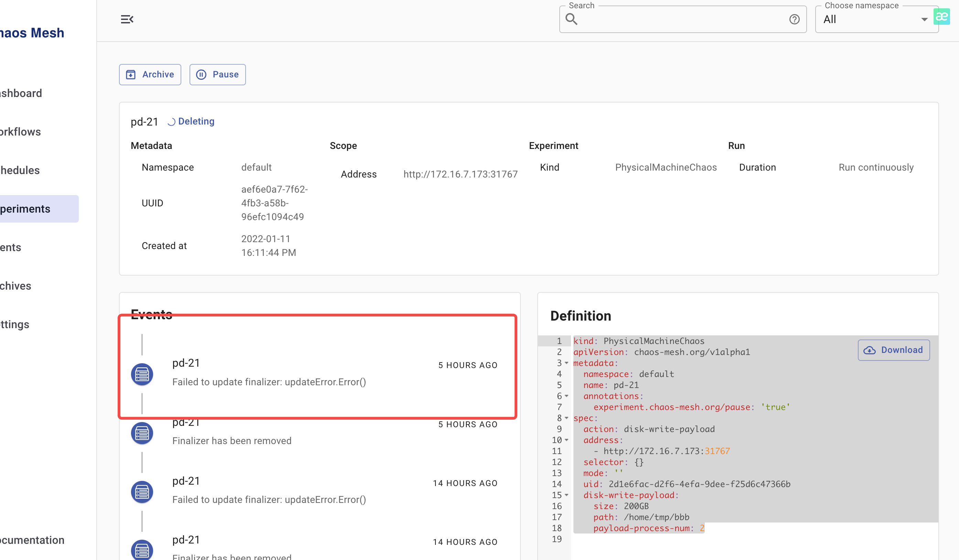Viewport: 959px width, 560px height.
Task: Click the æ avatar icon top right
Action: 942,17
